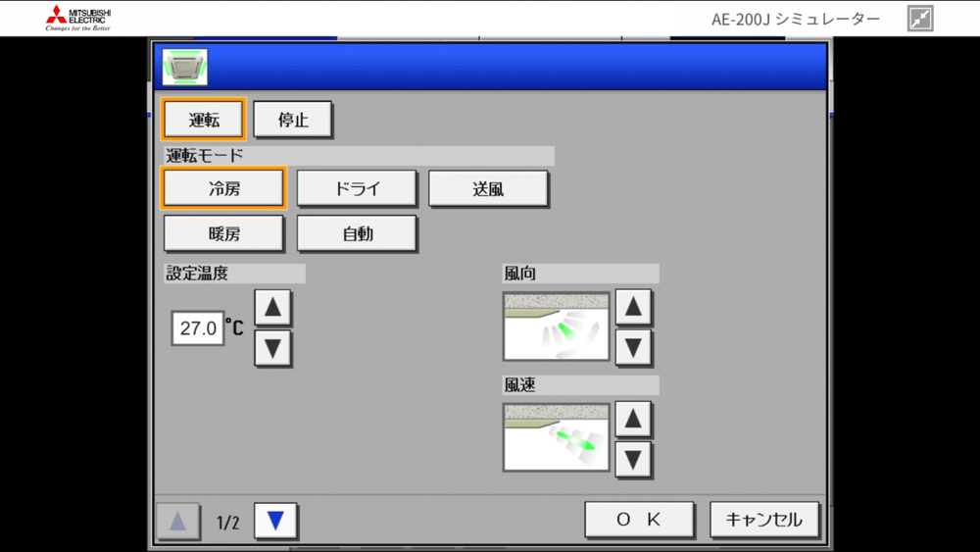Choose 冷房 cooling mode

coord(223,188)
